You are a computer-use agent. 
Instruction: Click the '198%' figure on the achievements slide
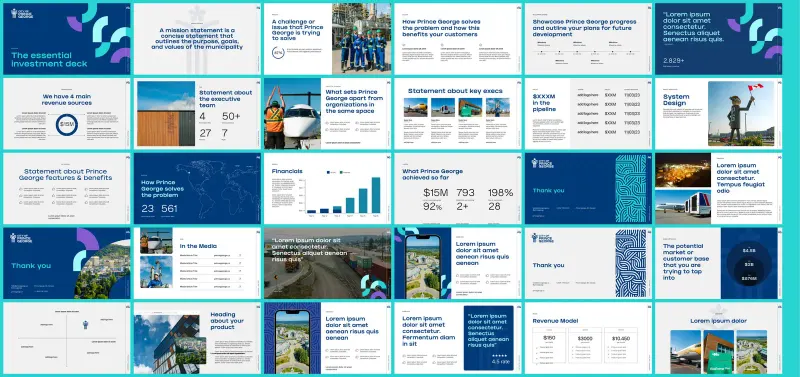(x=501, y=192)
